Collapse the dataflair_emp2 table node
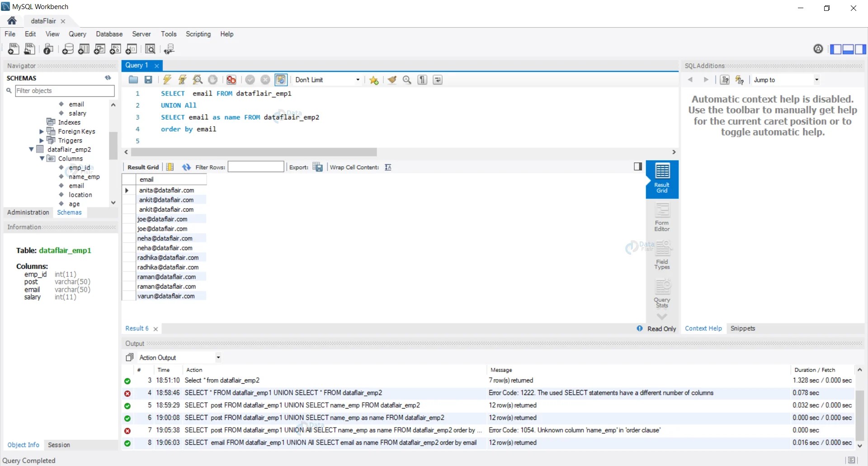868x466 pixels. coord(31,149)
